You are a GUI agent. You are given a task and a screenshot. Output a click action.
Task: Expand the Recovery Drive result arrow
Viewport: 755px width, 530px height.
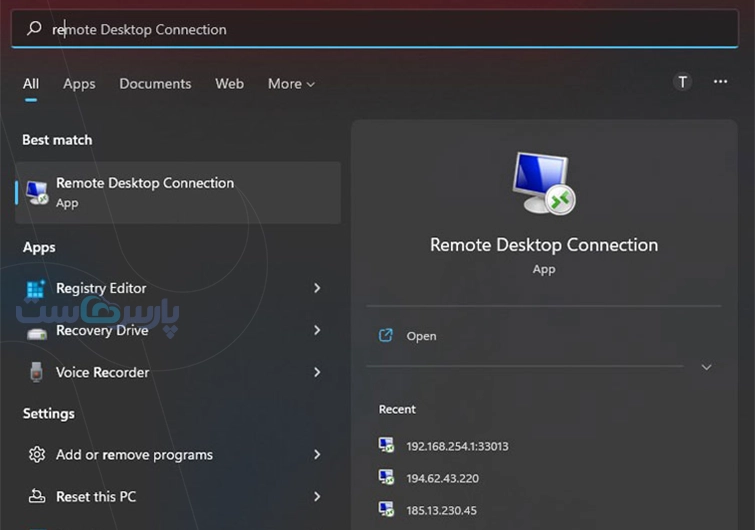point(317,330)
